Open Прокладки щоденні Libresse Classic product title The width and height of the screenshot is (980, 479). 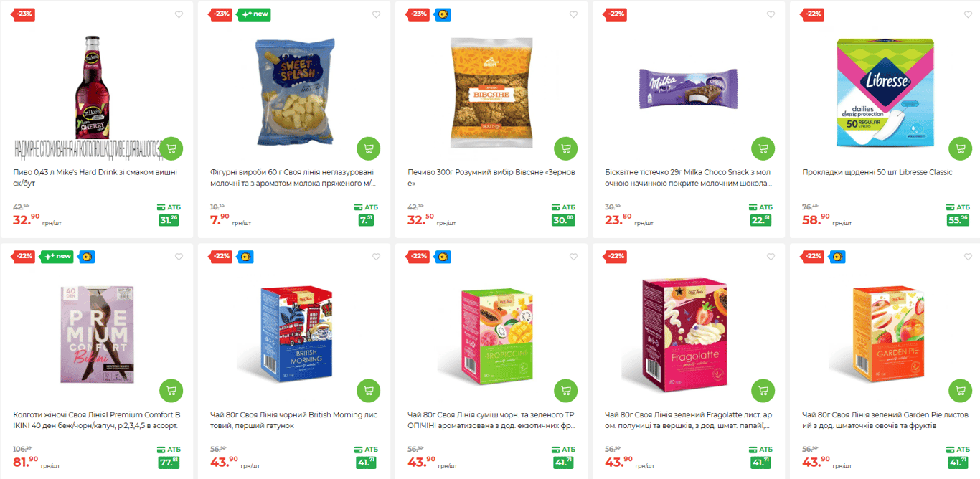point(877,172)
